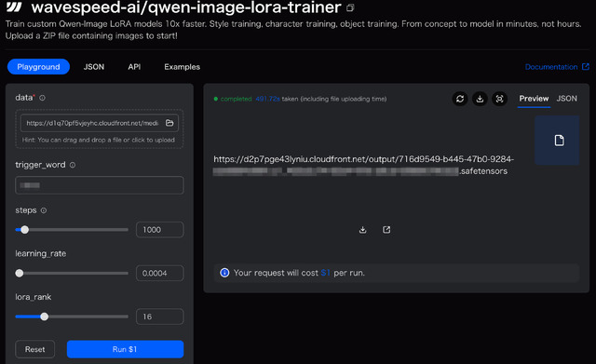Viewport: 596px width, 364px height.
Task: Copy the model name using the copy icon
Action: (350, 7)
